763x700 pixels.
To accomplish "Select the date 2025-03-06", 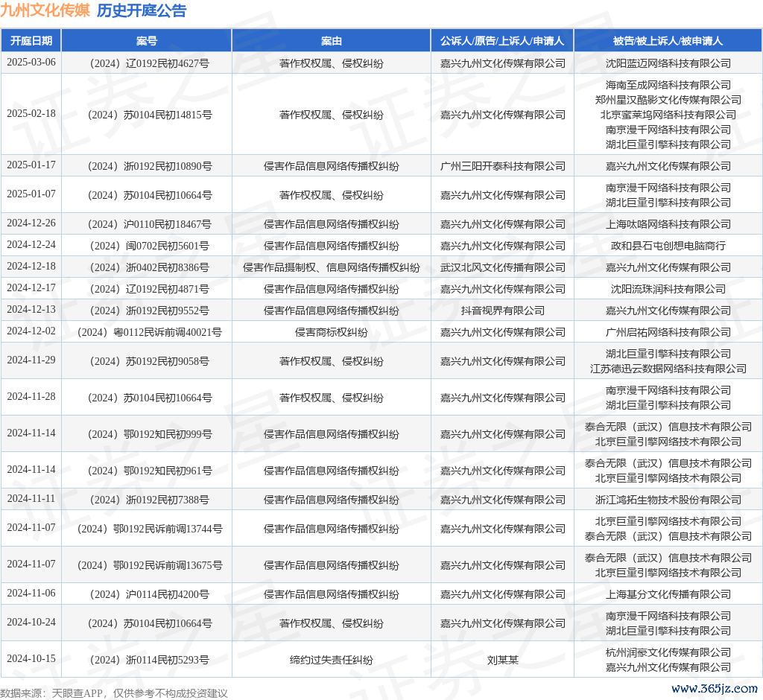I will click(x=31, y=63).
